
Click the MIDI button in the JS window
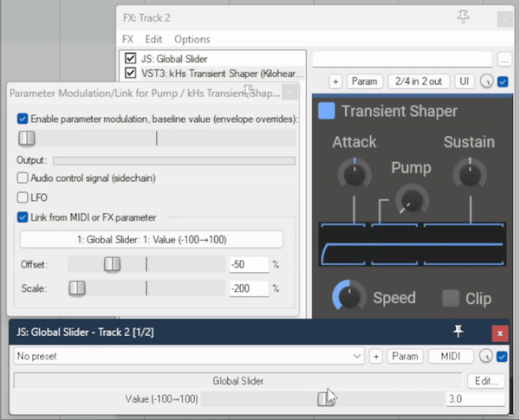coord(451,356)
